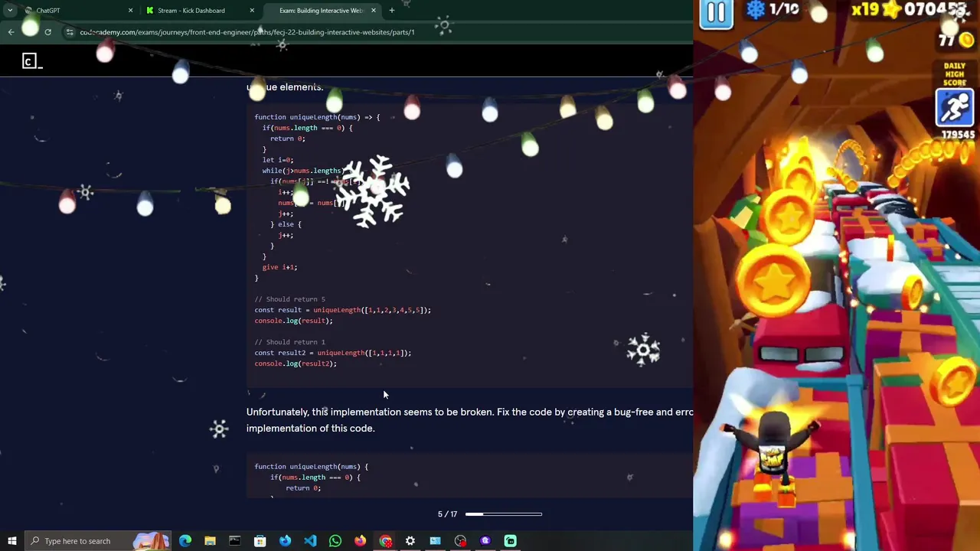
Task: Click the "console.log(result2);" code line
Action: coord(296,364)
